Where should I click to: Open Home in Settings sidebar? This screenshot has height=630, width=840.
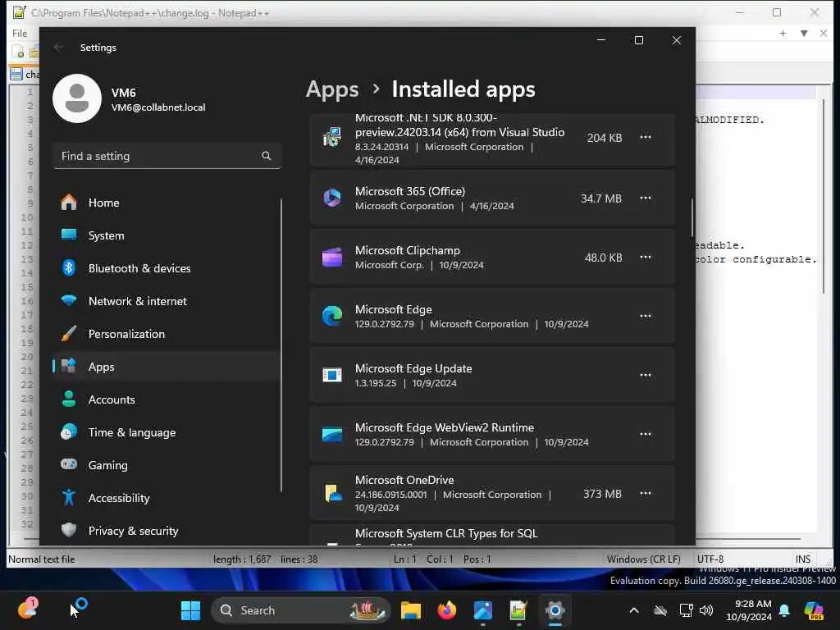[x=166, y=203]
